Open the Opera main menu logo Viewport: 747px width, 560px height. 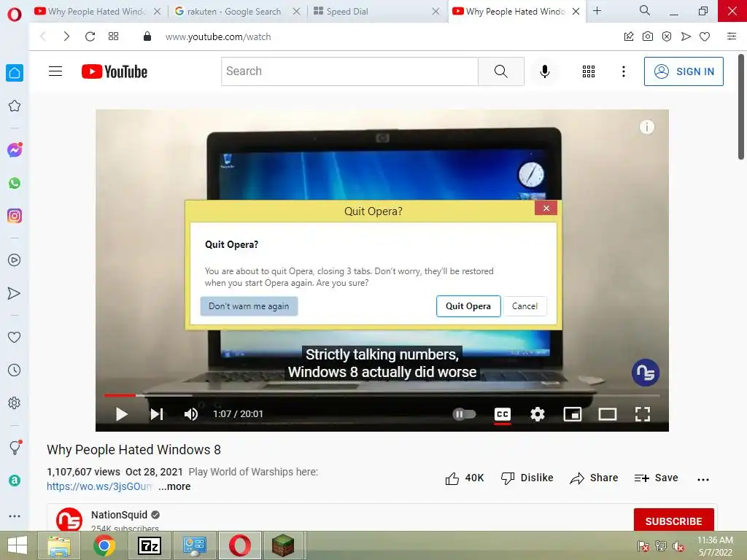pyautogui.click(x=15, y=15)
